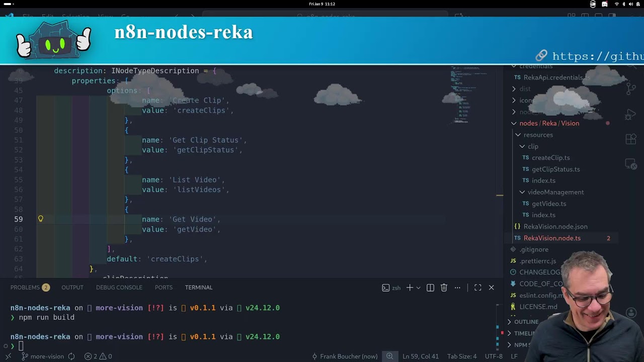Change end of line sequence LF
This screenshot has height=362, width=644.
pos(514,356)
